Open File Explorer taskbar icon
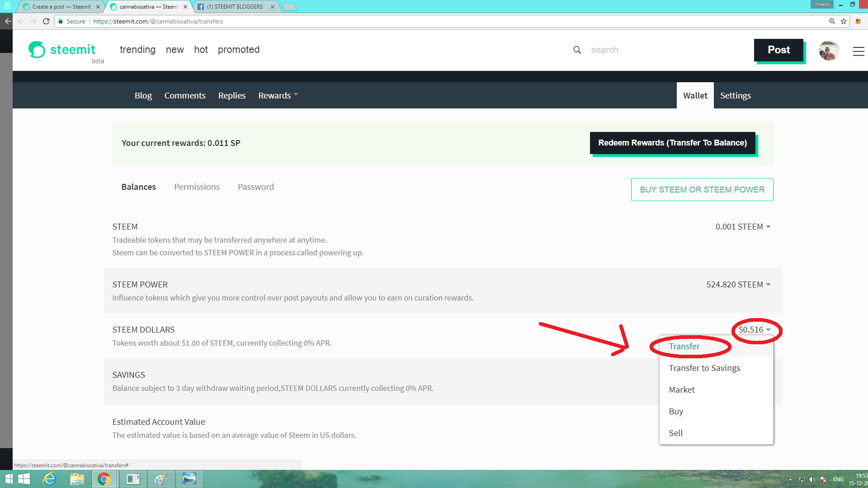The height and width of the screenshot is (488, 868). [77, 479]
